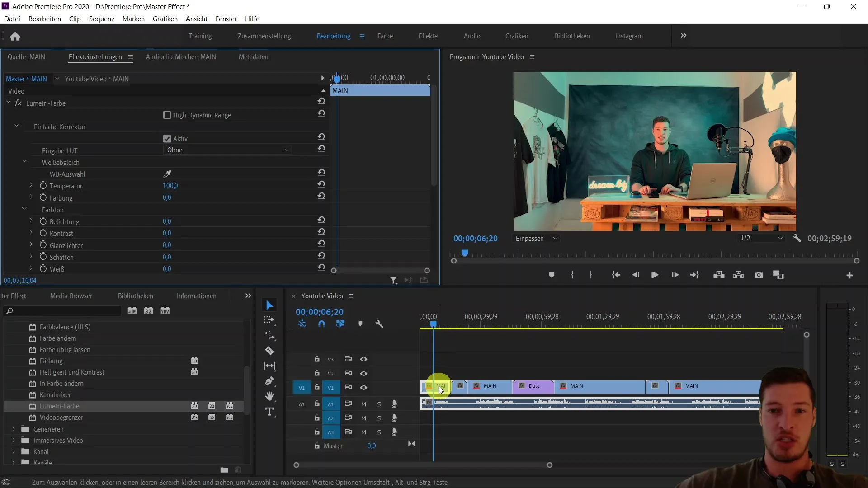
Task: Show more workspaces overflow chevron
Action: click(x=684, y=36)
